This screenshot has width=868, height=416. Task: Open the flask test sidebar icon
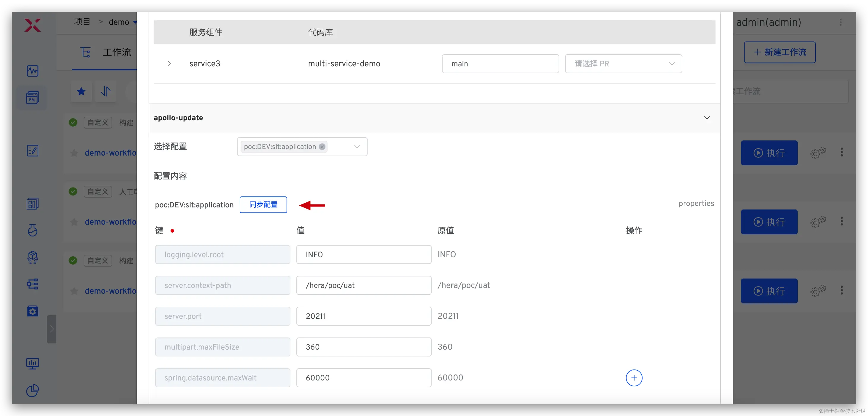[32, 230]
